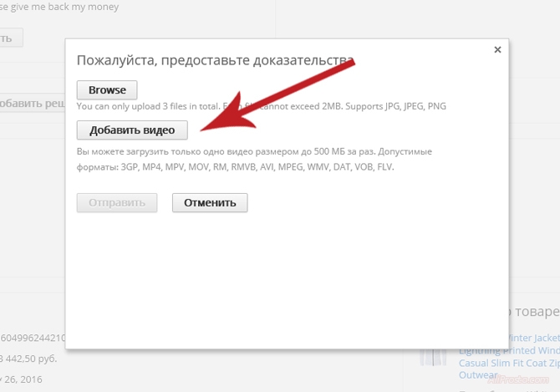Select the order number starting with 6049
Screen dimensions: 560x392
pyautogui.click(x=32, y=338)
